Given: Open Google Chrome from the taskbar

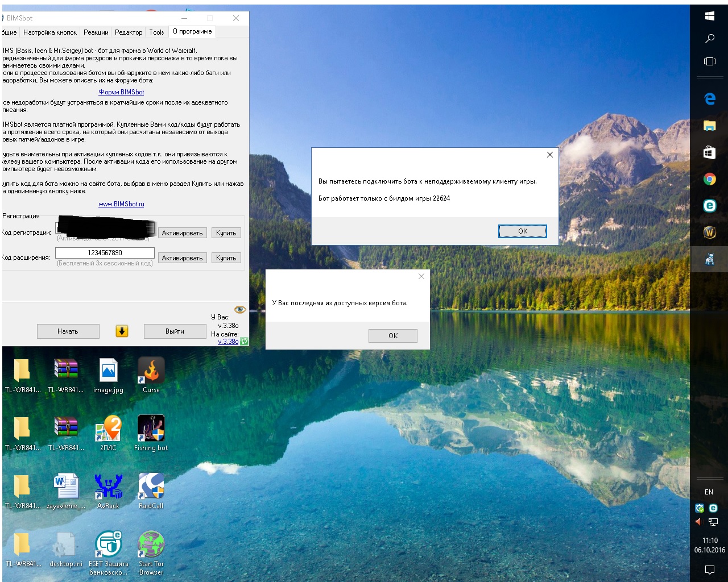Looking at the screenshot, I should (709, 180).
